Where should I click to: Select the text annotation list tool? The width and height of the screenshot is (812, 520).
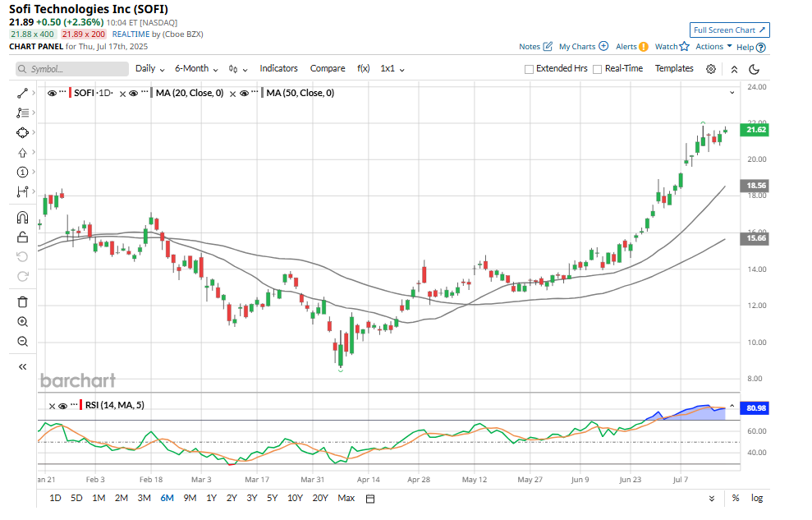(x=22, y=113)
